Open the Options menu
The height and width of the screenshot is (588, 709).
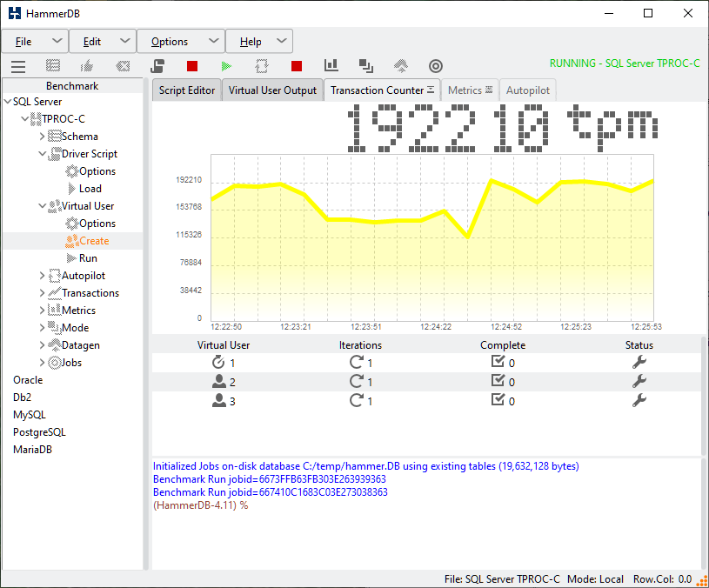tap(181, 42)
